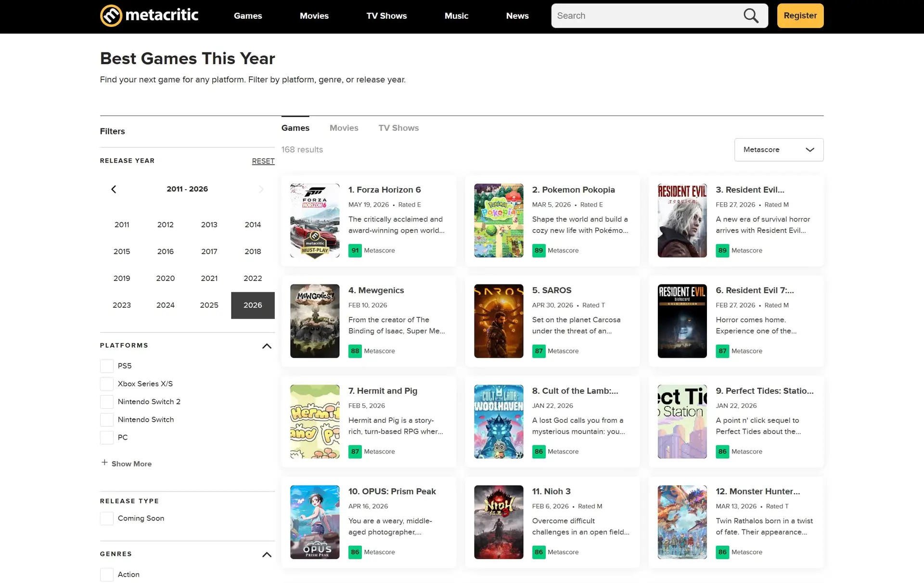Image resolution: width=924 pixels, height=583 pixels.
Task: Collapse the Genres filter section
Action: click(x=267, y=554)
